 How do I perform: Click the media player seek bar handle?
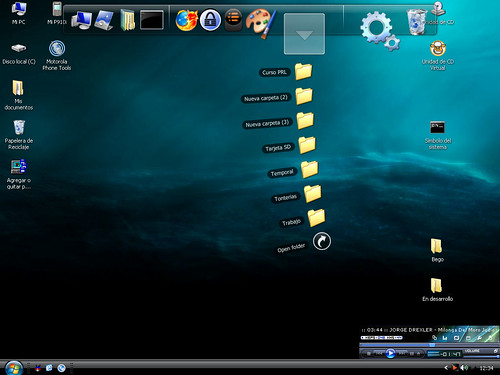tap(432, 345)
